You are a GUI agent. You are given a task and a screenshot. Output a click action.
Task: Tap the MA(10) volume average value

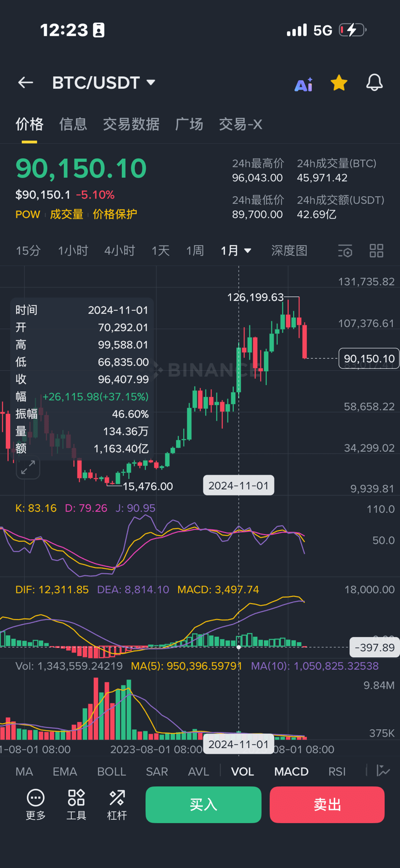(315, 666)
